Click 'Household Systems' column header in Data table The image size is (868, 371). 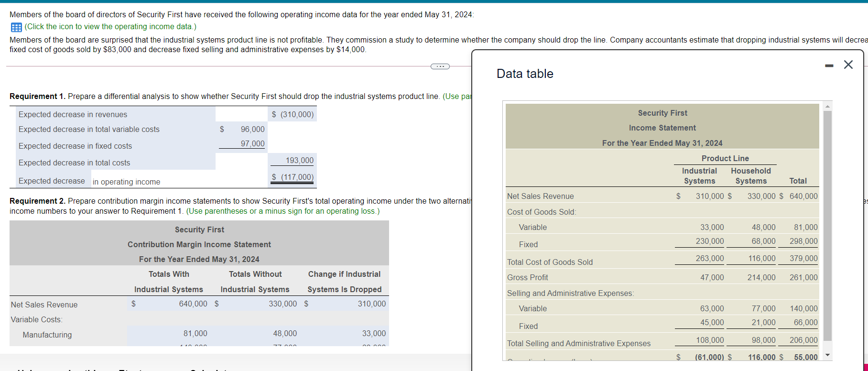[x=751, y=176]
